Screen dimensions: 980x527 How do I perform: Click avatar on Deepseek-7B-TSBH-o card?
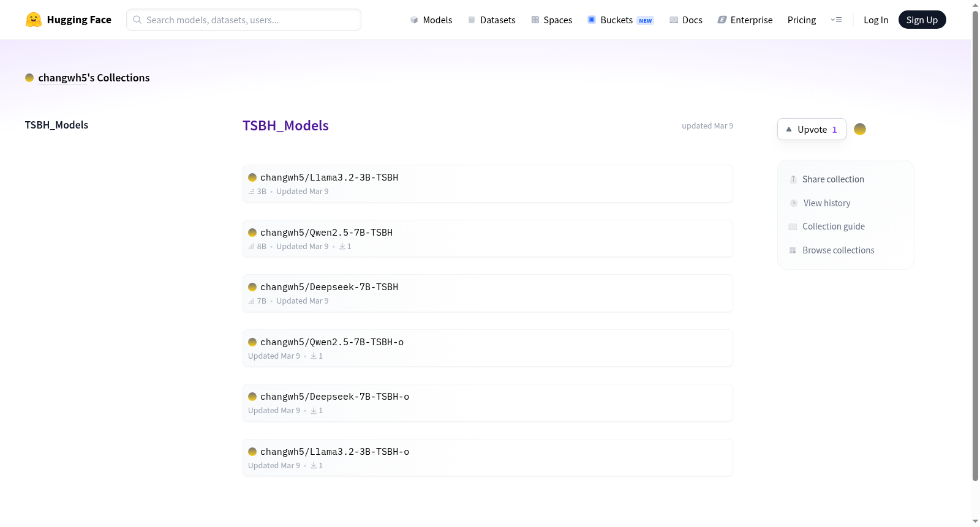pyautogui.click(x=252, y=397)
